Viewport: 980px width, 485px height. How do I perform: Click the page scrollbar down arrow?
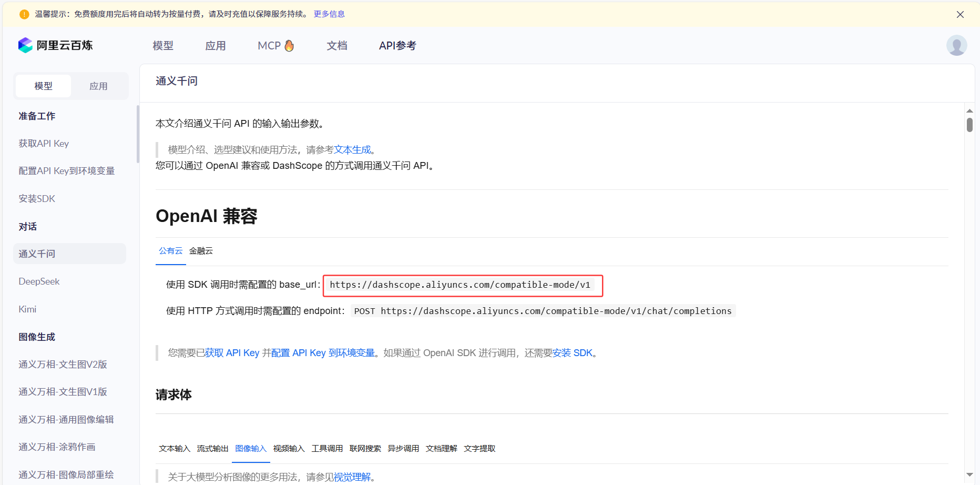coord(969,475)
